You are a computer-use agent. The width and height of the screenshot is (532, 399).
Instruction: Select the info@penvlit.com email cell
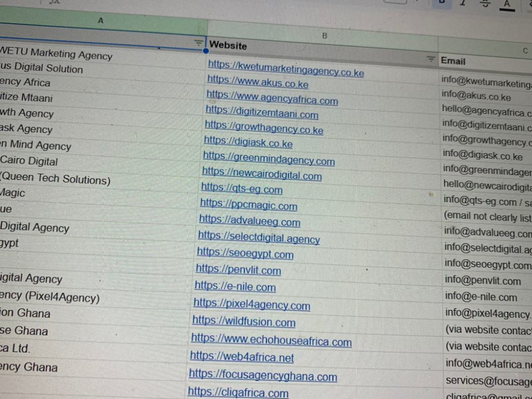pos(483,280)
